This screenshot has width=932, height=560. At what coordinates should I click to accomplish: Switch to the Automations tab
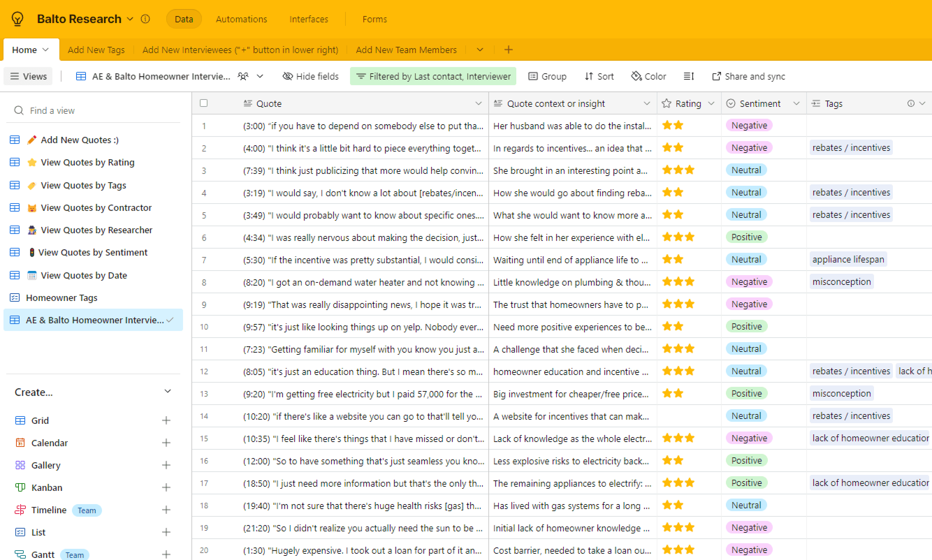(241, 19)
